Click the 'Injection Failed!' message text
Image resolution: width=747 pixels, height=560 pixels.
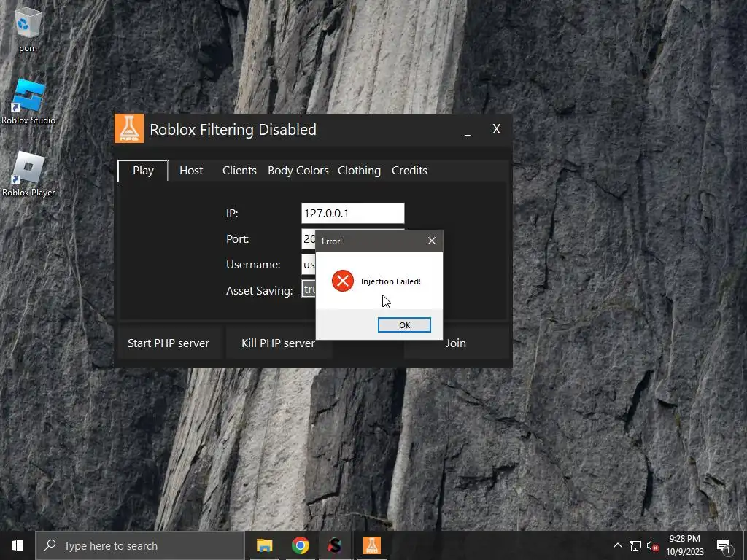[391, 281]
